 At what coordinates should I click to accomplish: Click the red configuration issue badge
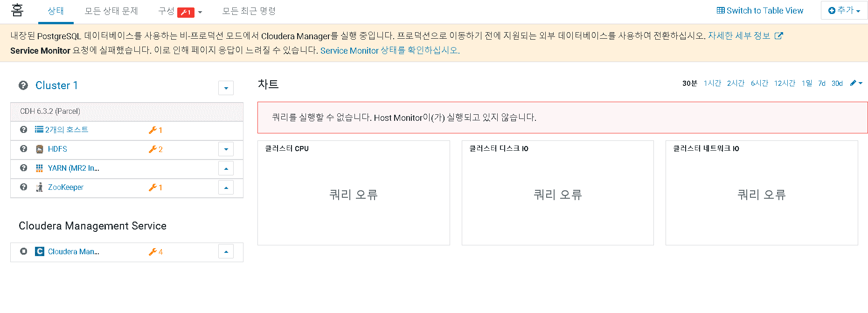pos(186,13)
